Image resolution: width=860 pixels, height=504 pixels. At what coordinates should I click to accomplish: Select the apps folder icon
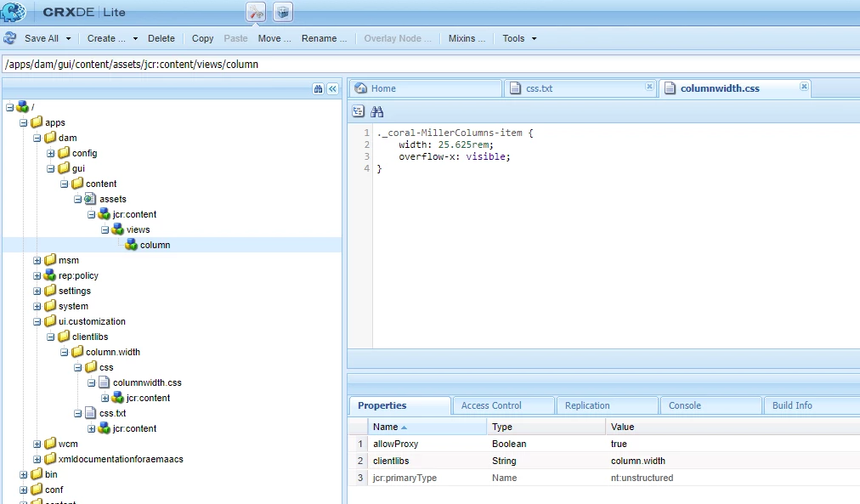coord(37,122)
